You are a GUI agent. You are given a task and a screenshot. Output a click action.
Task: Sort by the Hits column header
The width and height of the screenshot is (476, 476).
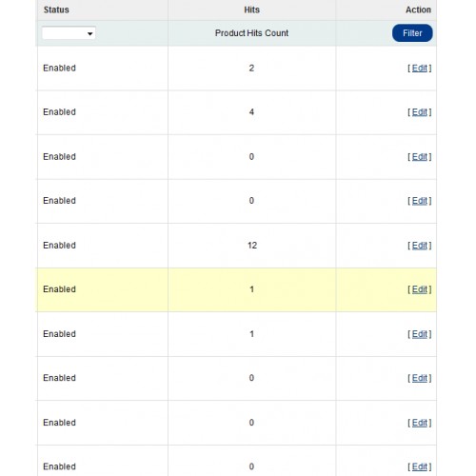pyautogui.click(x=251, y=10)
